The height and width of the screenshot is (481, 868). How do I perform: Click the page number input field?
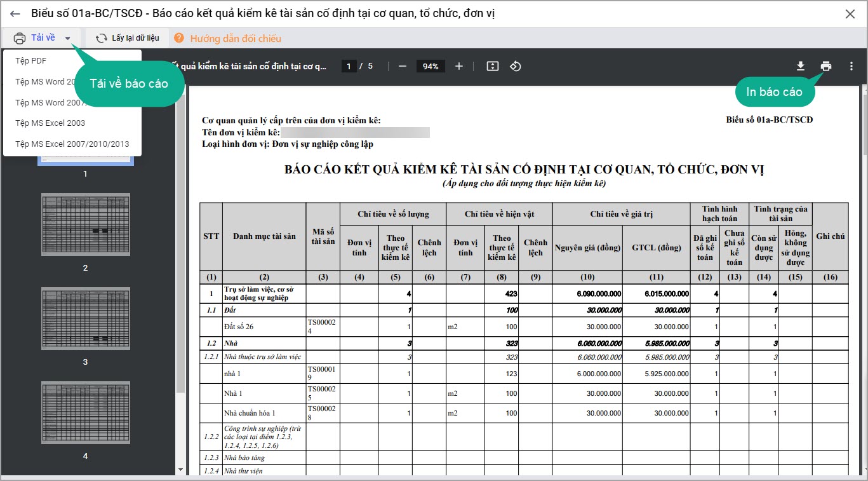pyautogui.click(x=348, y=66)
